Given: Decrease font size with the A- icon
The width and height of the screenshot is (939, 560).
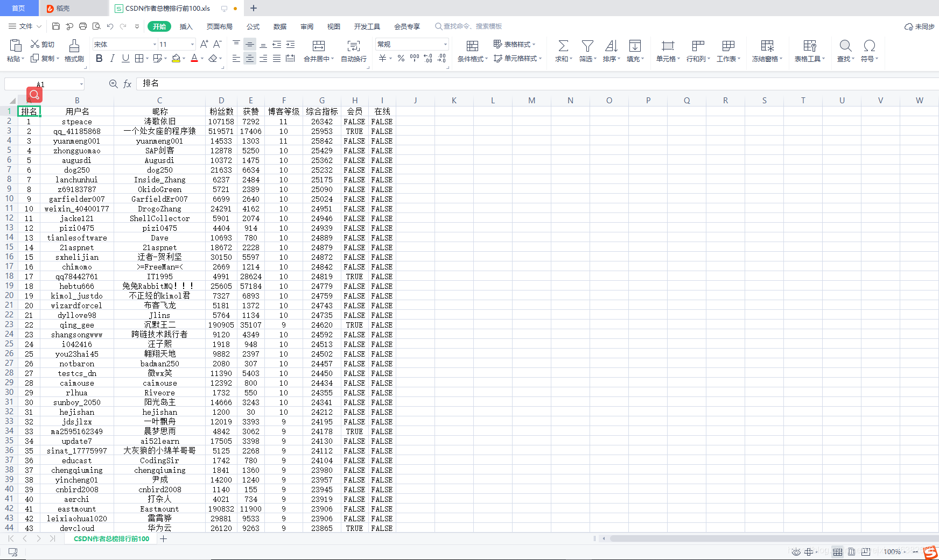Looking at the screenshot, I should (218, 44).
